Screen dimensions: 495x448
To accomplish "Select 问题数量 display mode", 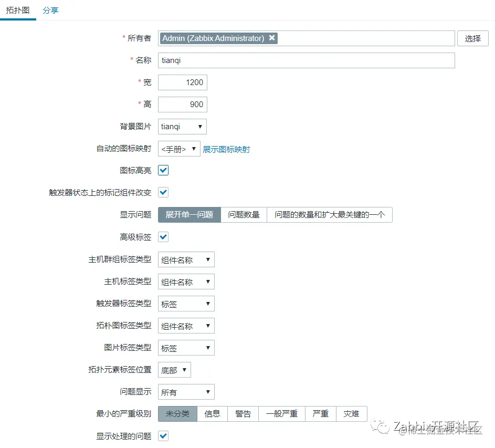I will point(244,214).
